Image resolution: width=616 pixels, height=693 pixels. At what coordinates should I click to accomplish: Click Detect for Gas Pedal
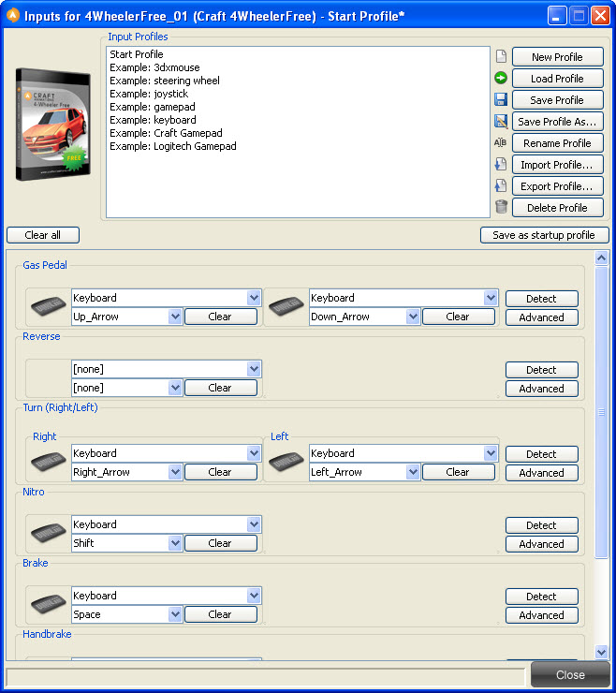[x=542, y=299]
